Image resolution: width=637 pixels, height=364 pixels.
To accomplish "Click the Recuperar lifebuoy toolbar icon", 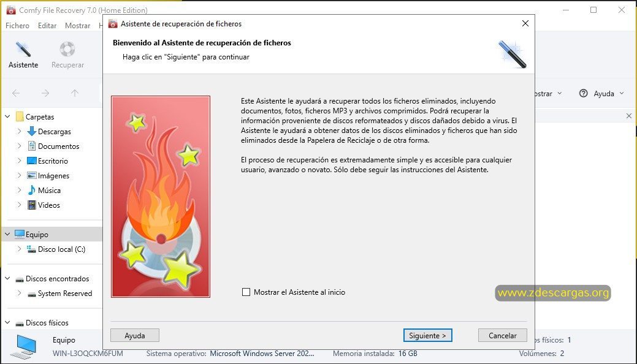I will [x=67, y=49].
